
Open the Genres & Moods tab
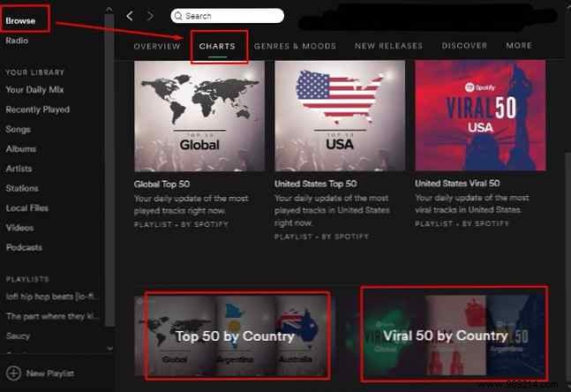295,46
